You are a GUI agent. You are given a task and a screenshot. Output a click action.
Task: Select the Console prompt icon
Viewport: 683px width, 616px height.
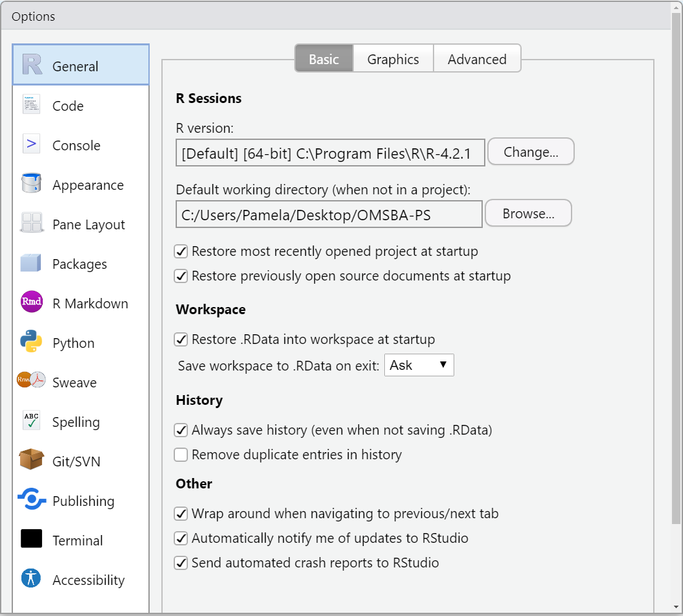pos(31,144)
